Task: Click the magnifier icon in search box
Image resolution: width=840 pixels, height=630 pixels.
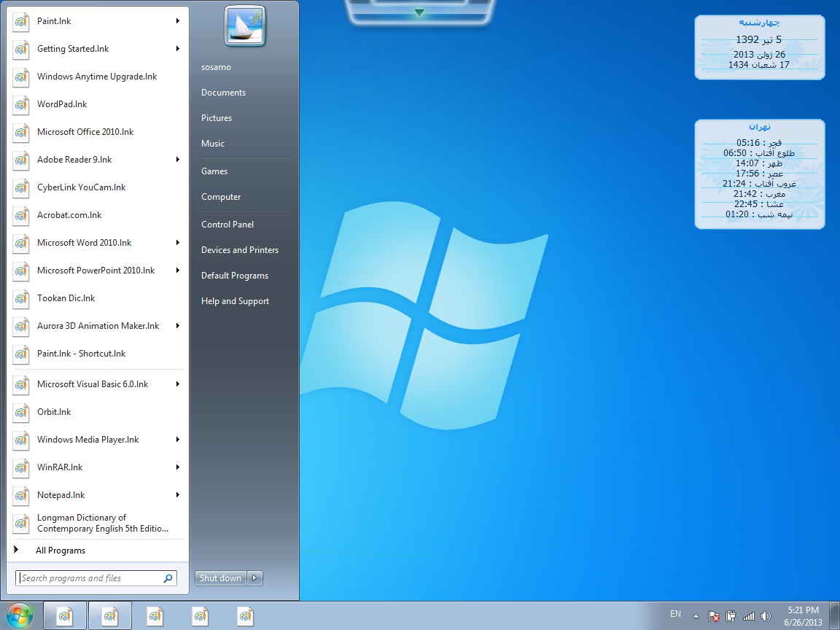Action: click(168, 578)
